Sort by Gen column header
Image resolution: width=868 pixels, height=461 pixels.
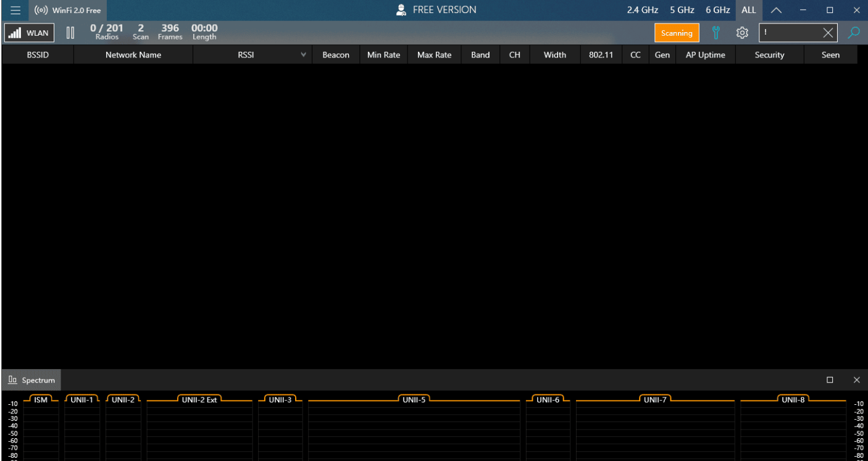pos(662,55)
